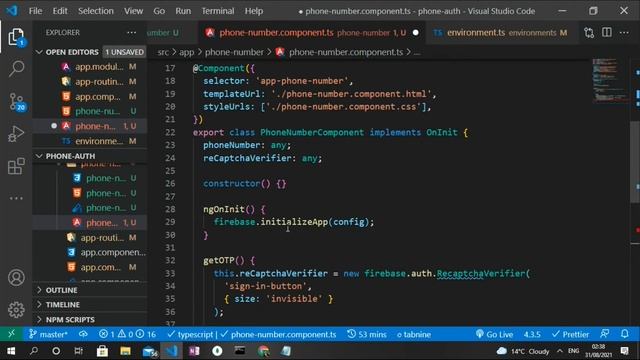Open OneNote from the taskbar
The height and width of the screenshot is (360, 640).
[194, 351]
